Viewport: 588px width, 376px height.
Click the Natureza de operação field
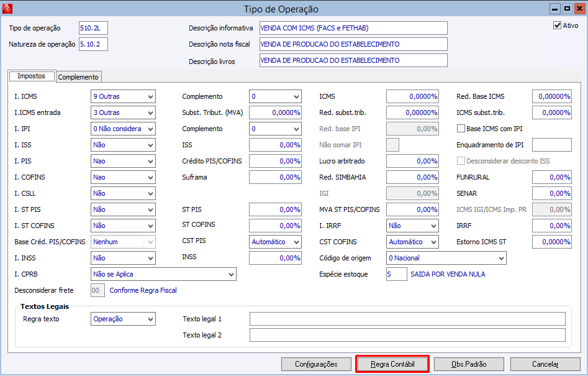pos(93,44)
